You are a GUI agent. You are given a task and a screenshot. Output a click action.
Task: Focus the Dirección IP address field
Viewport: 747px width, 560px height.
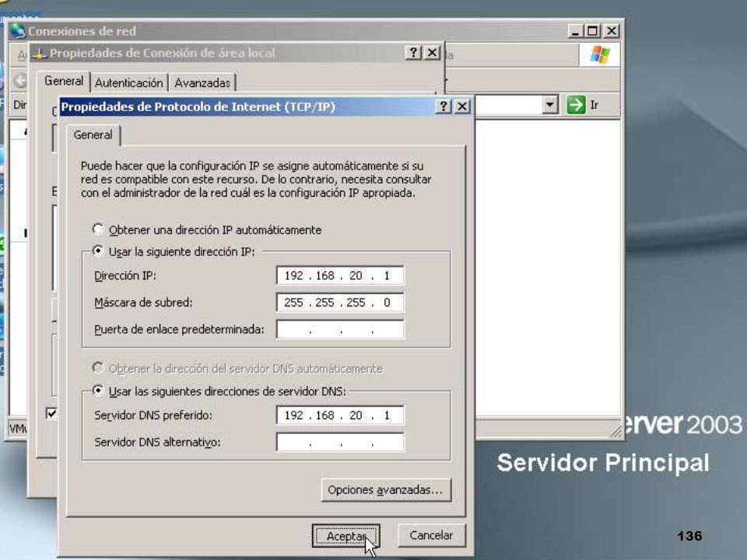340,275
